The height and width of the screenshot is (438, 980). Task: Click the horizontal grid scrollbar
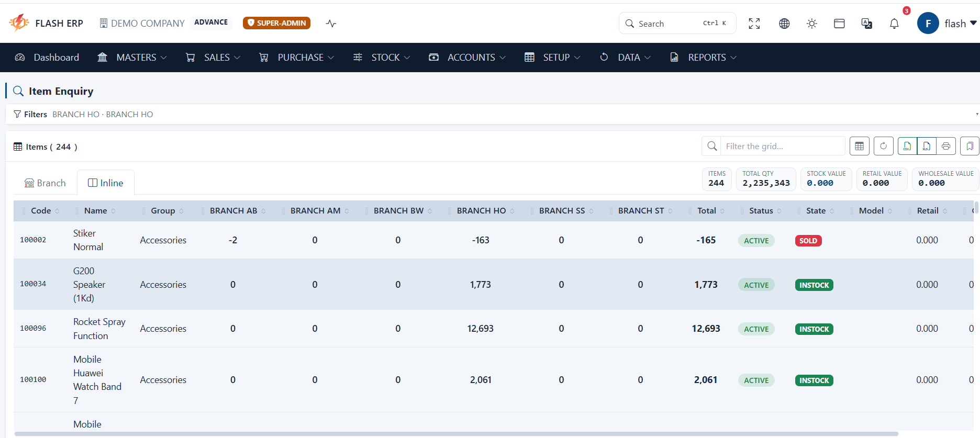coord(456,434)
